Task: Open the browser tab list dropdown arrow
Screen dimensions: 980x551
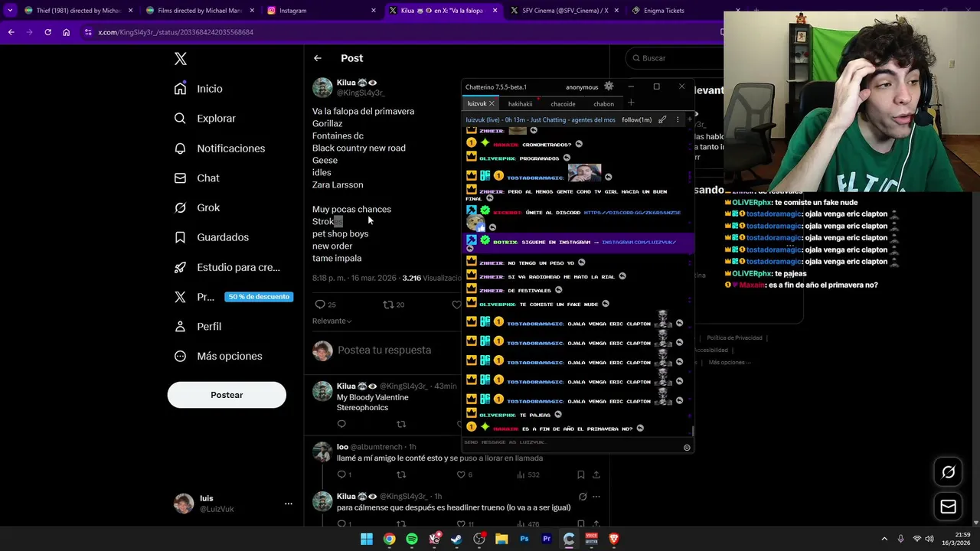Action: [10, 11]
